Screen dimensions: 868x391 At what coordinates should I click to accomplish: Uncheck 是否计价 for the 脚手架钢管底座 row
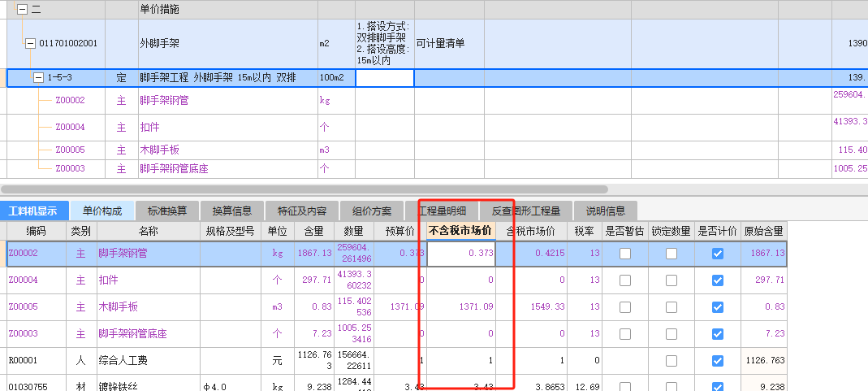[718, 334]
